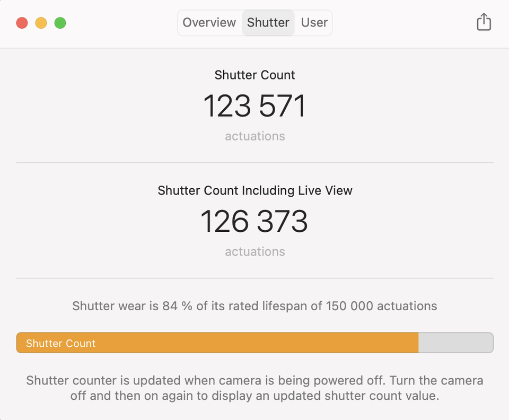
Task: Click the grey unfilled end of the wear bar
Action: point(456,343)
